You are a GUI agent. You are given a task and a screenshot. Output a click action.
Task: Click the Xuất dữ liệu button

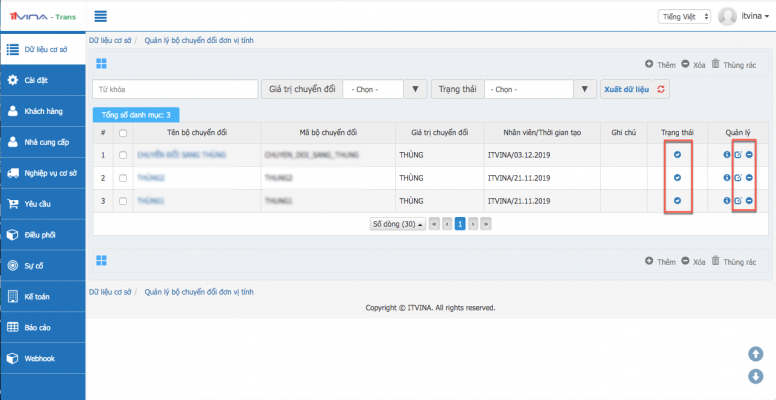click(627, 89)
